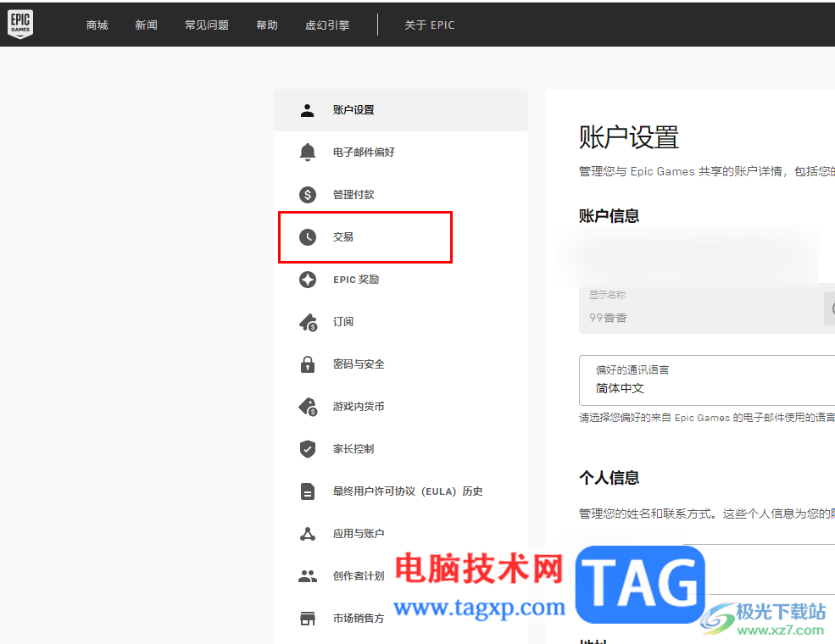The width and height of the screenshot is (835, 644).
Task: Select 管理付款 in the sidebar
Action: (x=401, y=195)
